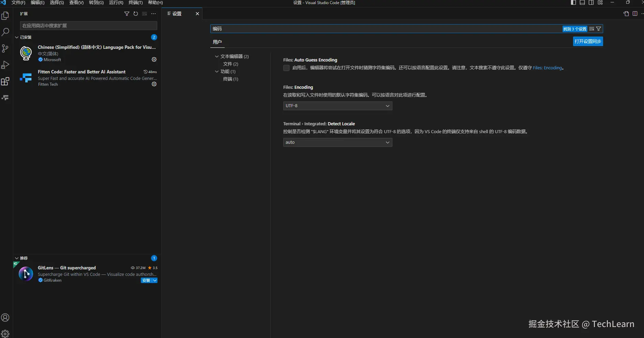
Task: Open the 查看(V) menu
Action: tap(76, 3)
